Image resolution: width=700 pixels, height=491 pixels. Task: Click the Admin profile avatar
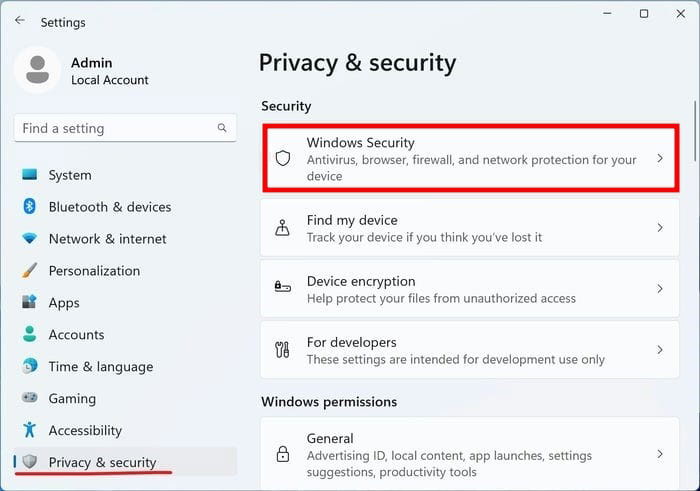click(38, 70)
